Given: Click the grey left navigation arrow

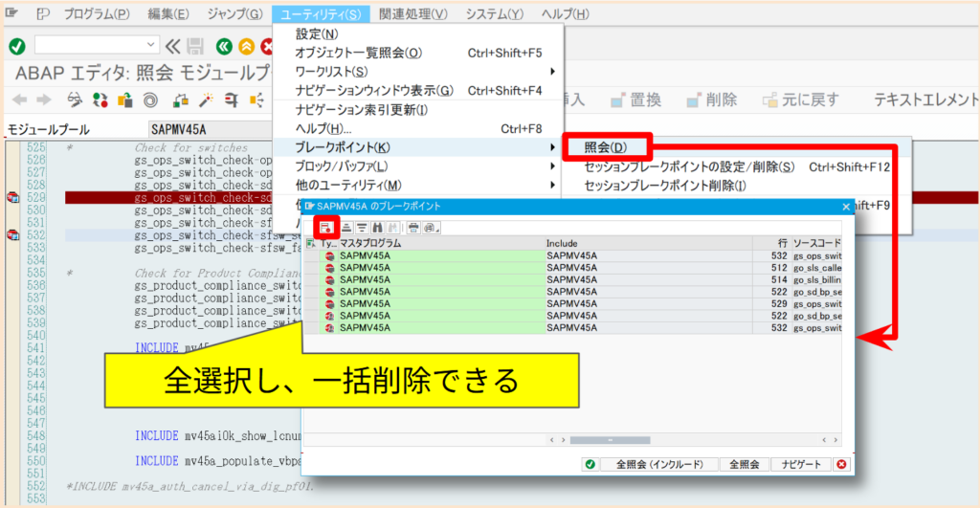Looking at the screenshot, I should 20,100.
